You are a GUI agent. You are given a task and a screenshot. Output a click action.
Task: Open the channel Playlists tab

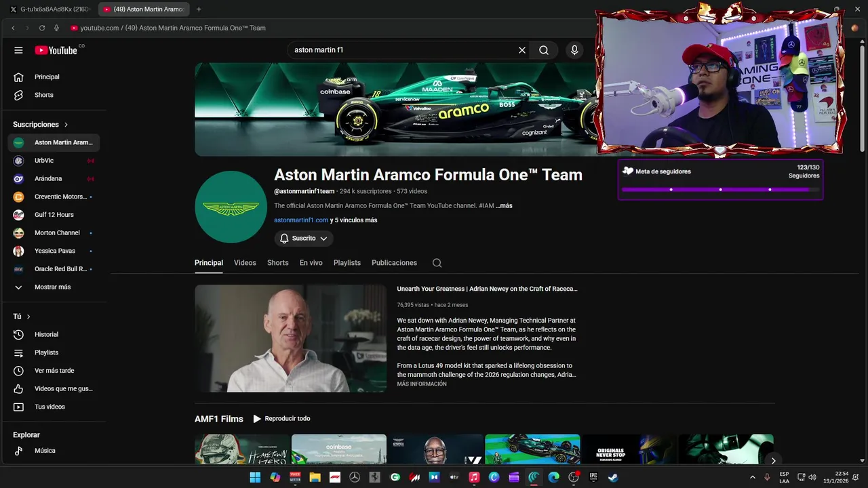[x=347, y=263]
